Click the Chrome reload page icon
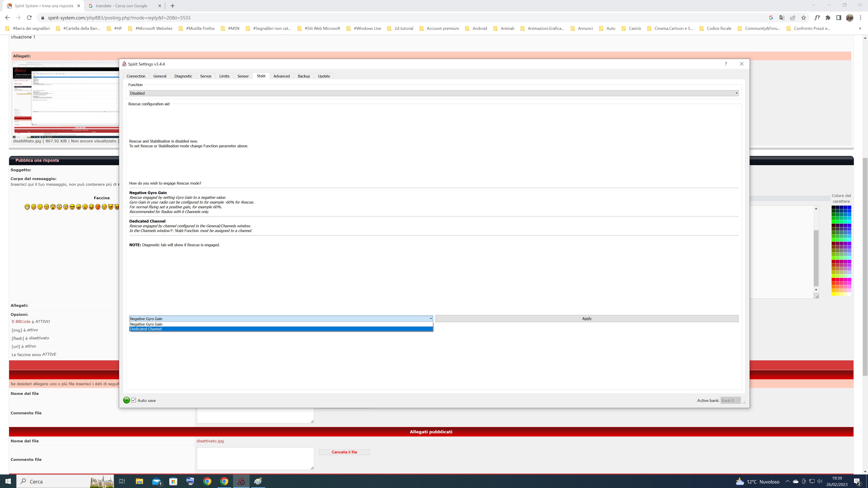The image size is (868, 488). [x=29, y=18]
